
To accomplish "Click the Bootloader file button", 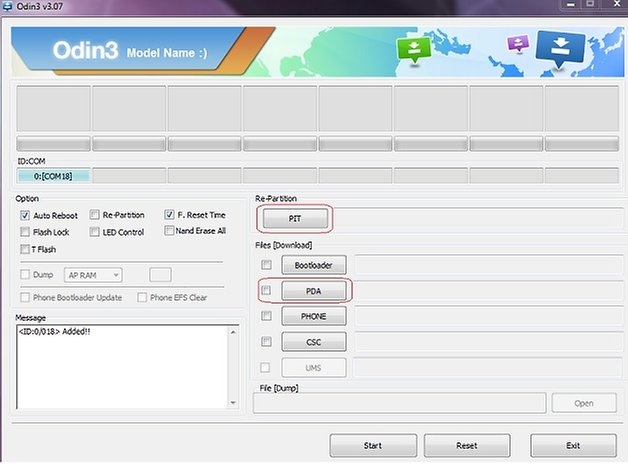I will click(x=314, y=265).
